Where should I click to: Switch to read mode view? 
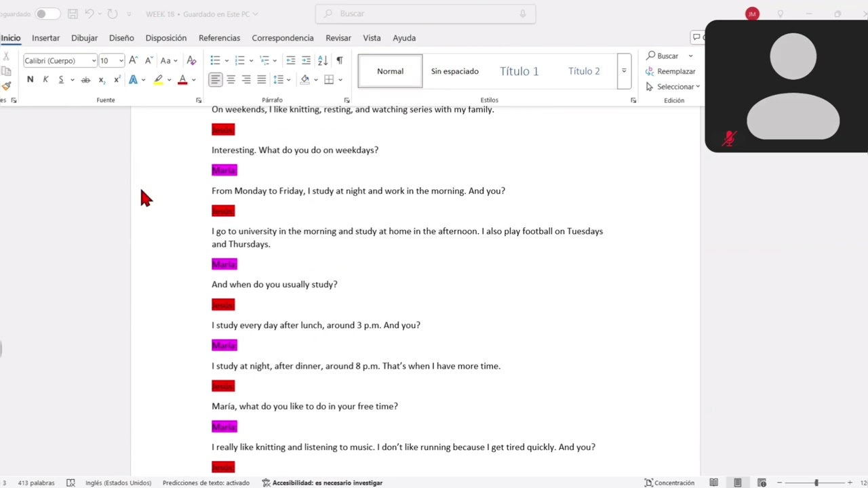[x=713, y=483]
